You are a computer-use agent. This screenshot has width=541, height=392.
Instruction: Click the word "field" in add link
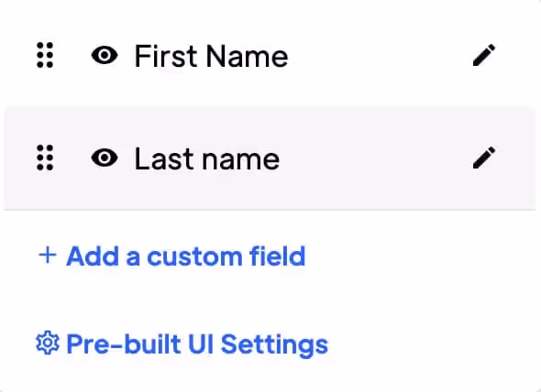278,256
